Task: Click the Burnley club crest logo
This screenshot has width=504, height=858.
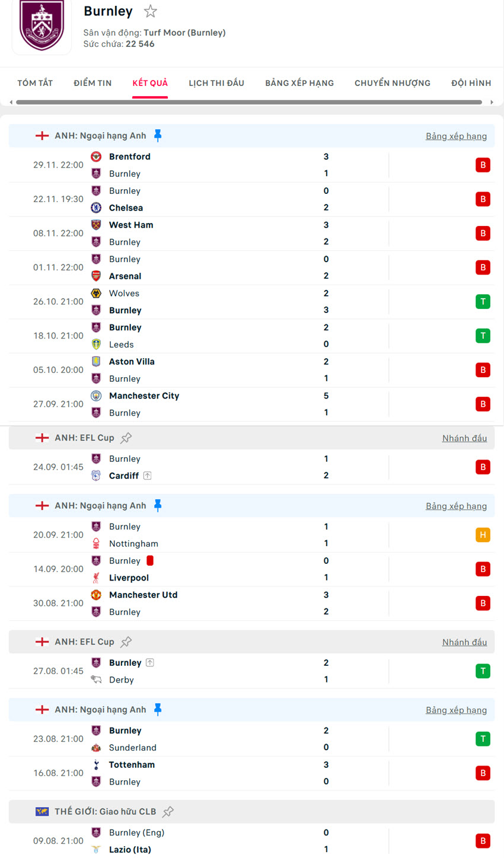Action: pyautogui.click(x=42, y=26)
